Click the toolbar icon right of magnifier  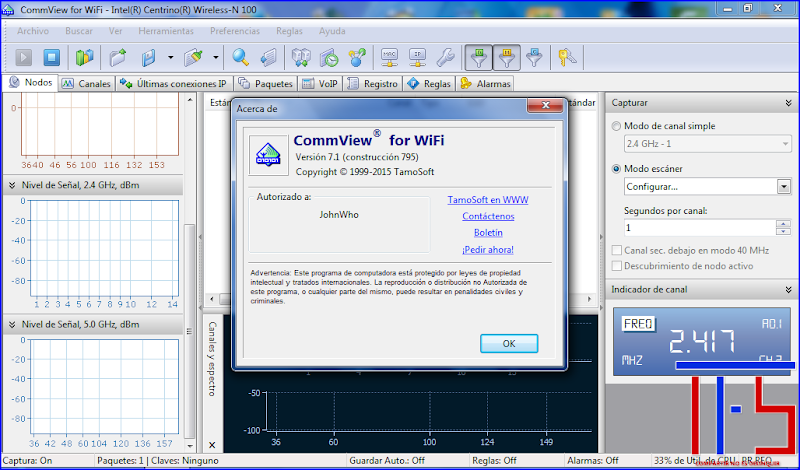pos(268,57)
